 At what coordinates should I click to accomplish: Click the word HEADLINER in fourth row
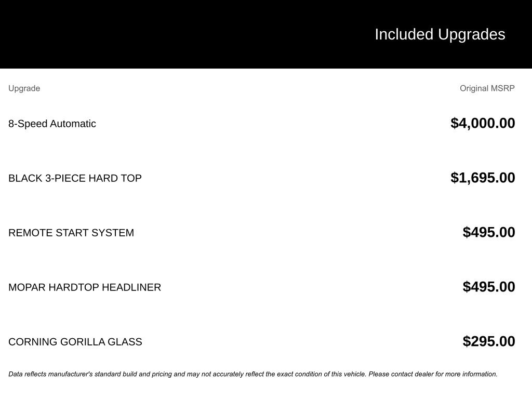131,287
